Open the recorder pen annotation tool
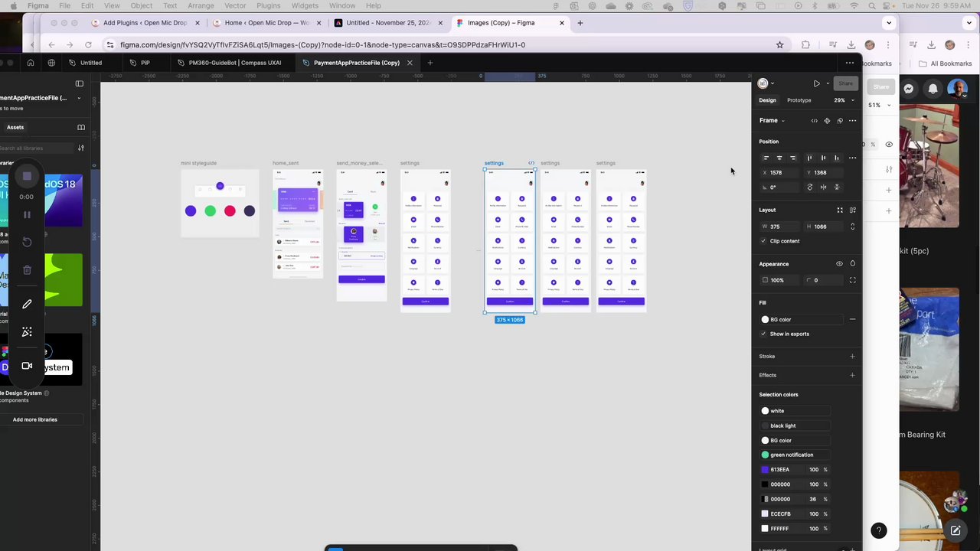Viewport: 980px width, 551px height. 27,304
